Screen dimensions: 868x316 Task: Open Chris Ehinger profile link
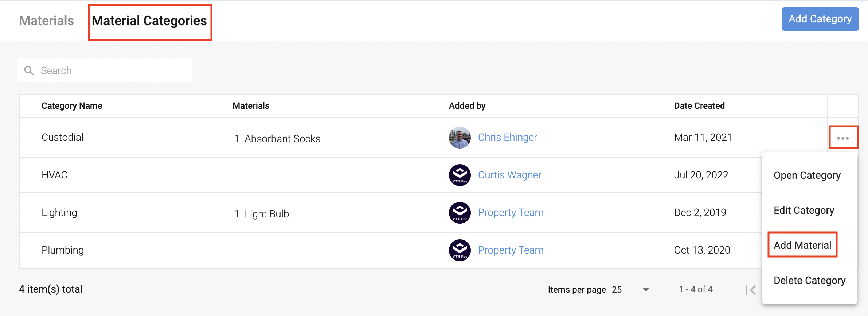507,138
